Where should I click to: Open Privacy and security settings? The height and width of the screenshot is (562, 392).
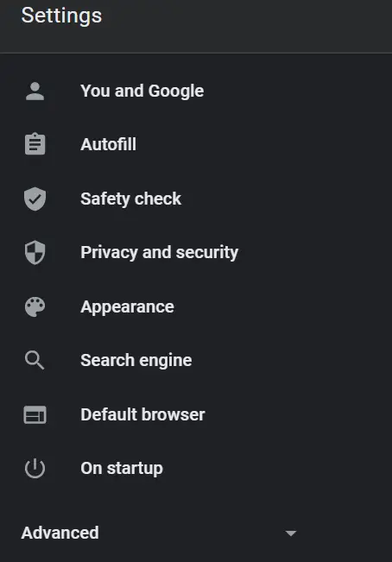(x=160, y=253)
